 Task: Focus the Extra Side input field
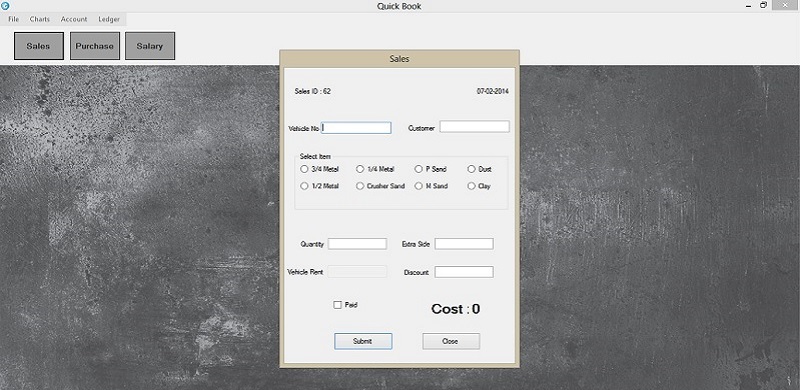pyautogui.click(x=464, y=244)
